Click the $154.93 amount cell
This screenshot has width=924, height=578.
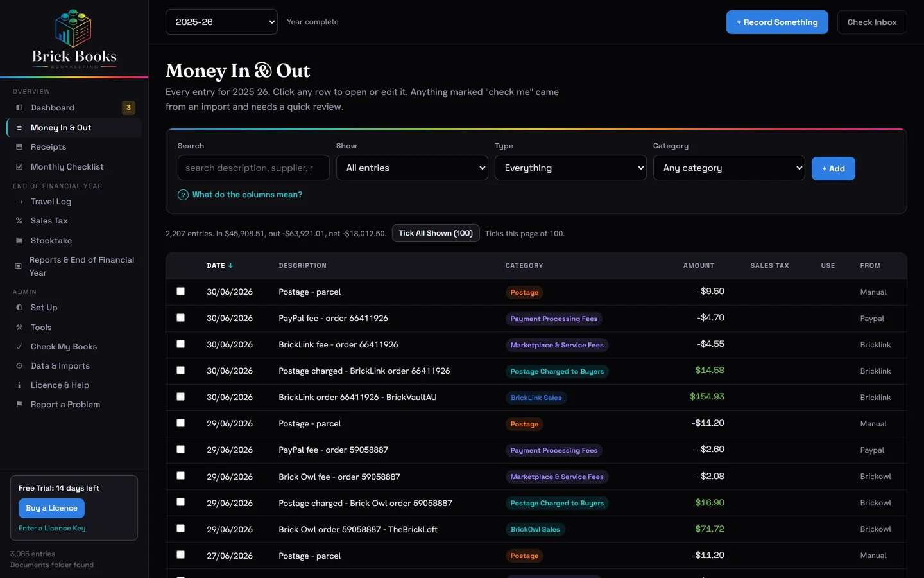(x=707, y=396)
